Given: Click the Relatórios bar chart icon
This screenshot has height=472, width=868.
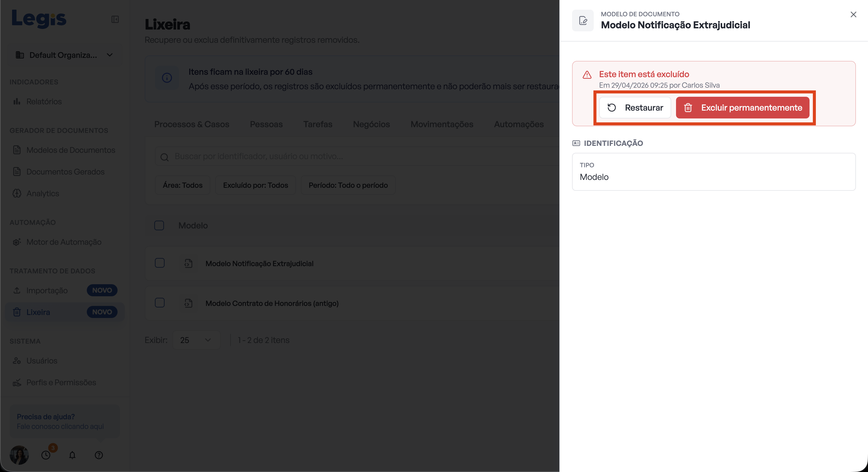Looking at the screenshot, I should click(17, 101).
